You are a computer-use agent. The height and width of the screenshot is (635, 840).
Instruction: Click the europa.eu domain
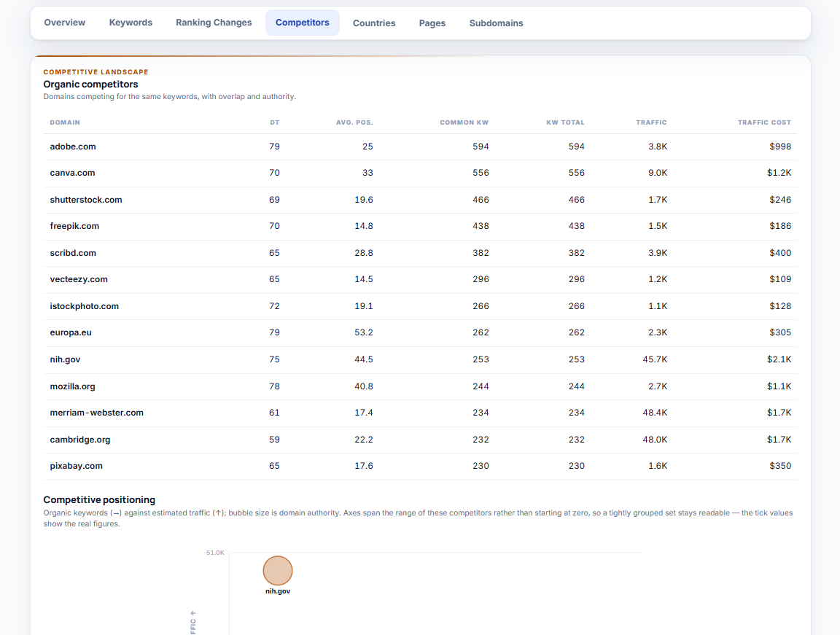point(71,332)
